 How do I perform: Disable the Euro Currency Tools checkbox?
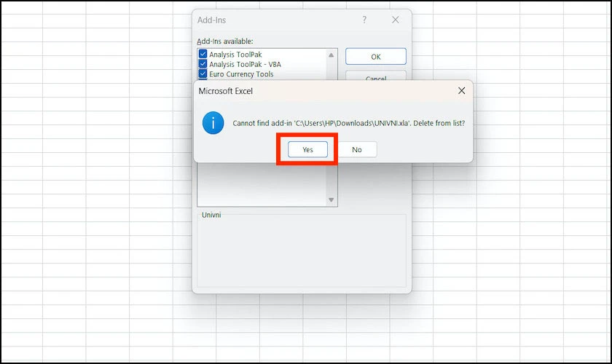(x=203, y=74)
